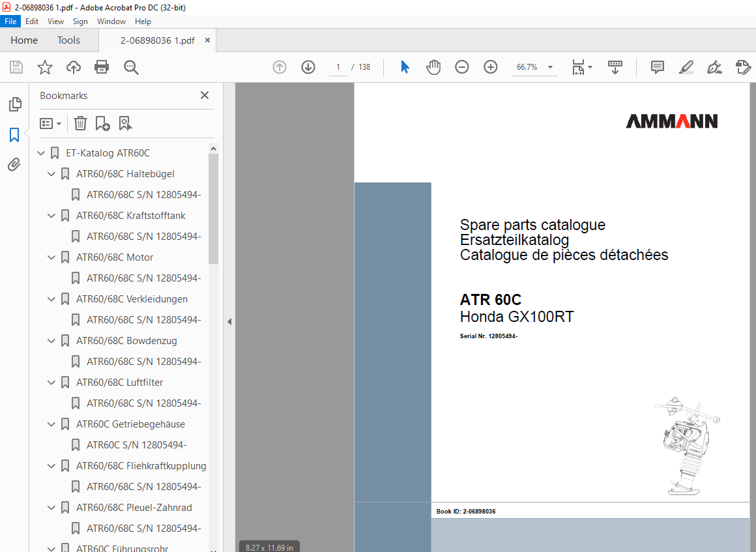
Task: Find current bookmark icon
Action: 125,123
